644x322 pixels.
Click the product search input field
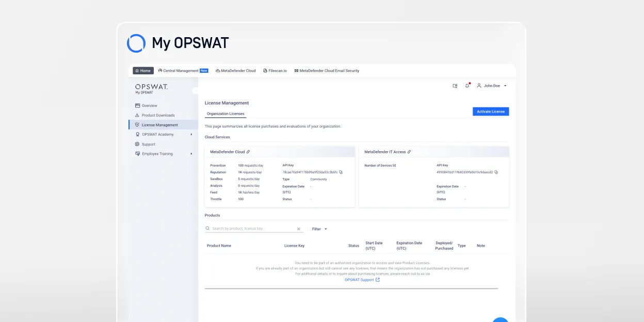coord(253,229)
